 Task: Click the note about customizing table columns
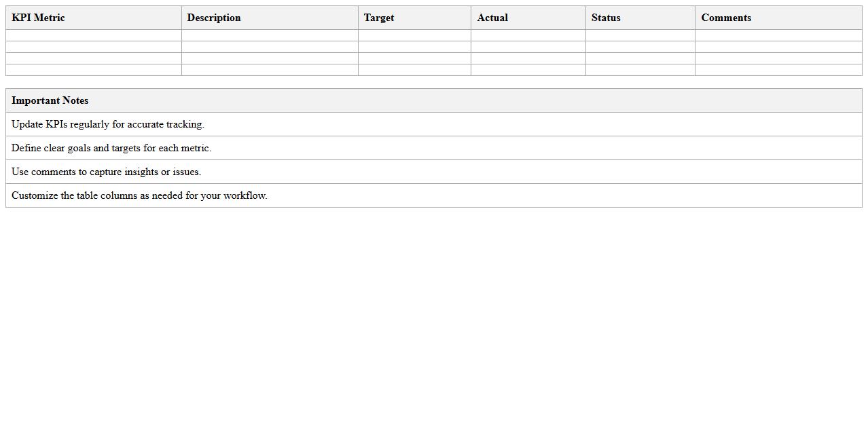139,195
